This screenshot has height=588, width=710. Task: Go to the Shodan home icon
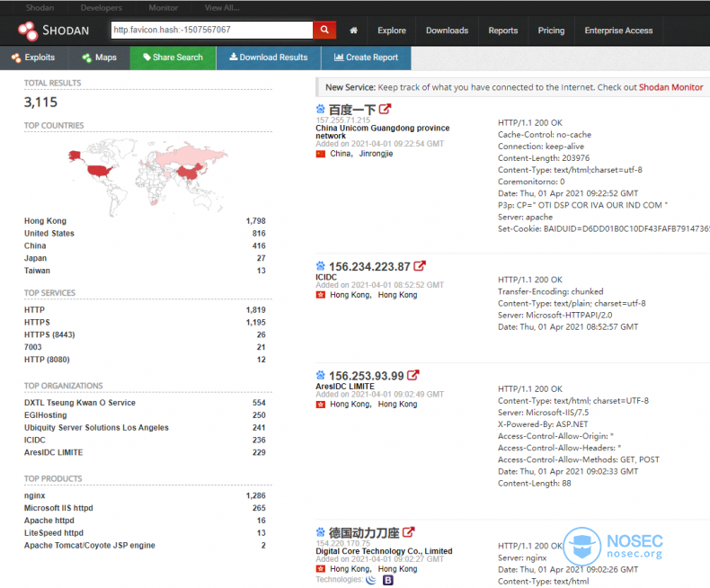pos(353,31)
